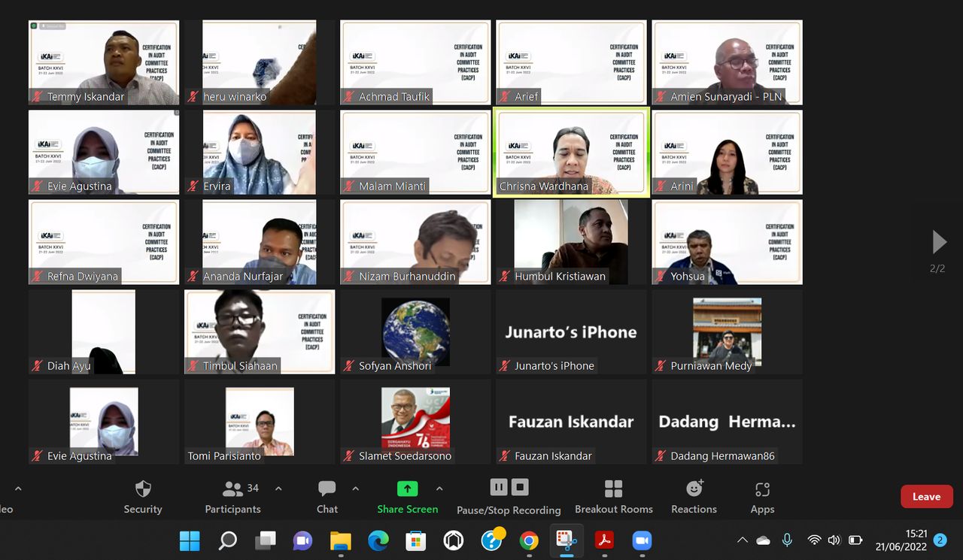
Task: Click the Junarto's iPhone name label
Action: click(554, 366)
